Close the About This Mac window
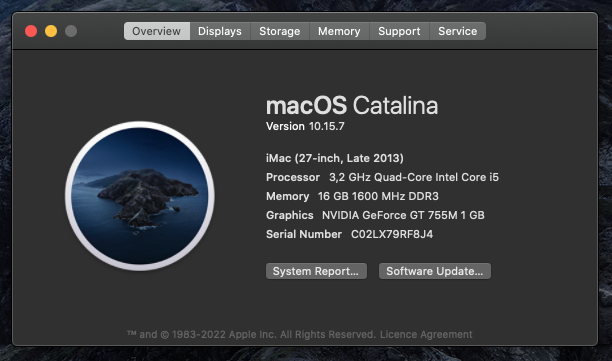The height and width of the screenshot is (361, 612). click(31, 31)
